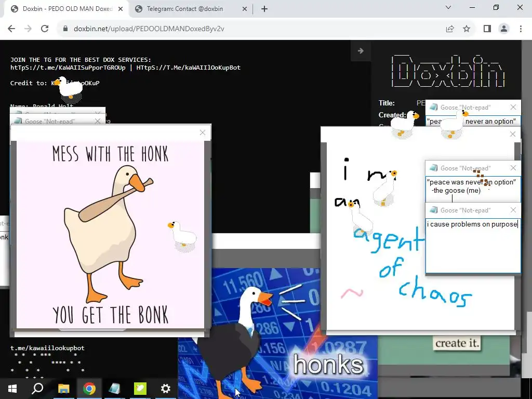532x399 pixels.
Task: Open File Explorer from the taskbar
Action: pyautogui.click(x=63, y=389)
